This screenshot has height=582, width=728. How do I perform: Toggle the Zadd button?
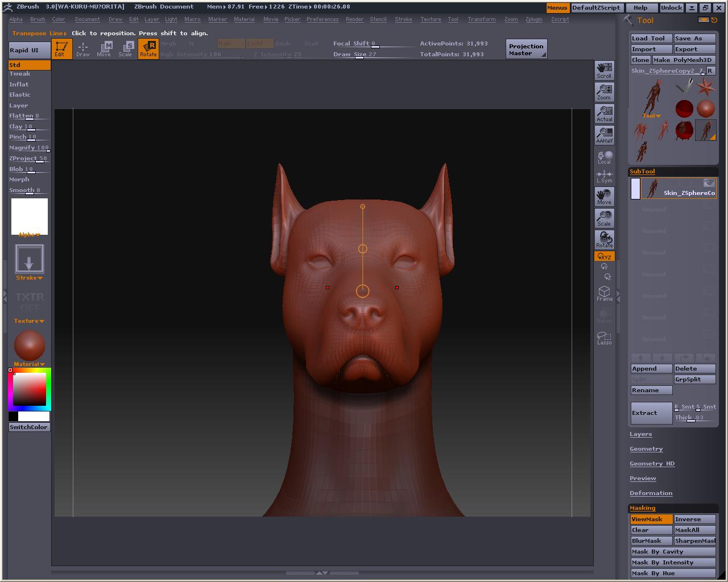click(x=259, y=43)
